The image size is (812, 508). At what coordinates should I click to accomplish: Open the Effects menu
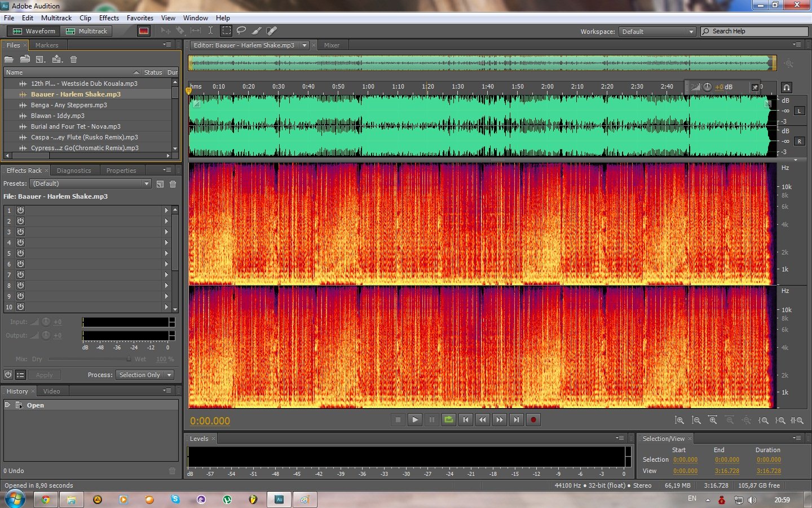[109, 18]
